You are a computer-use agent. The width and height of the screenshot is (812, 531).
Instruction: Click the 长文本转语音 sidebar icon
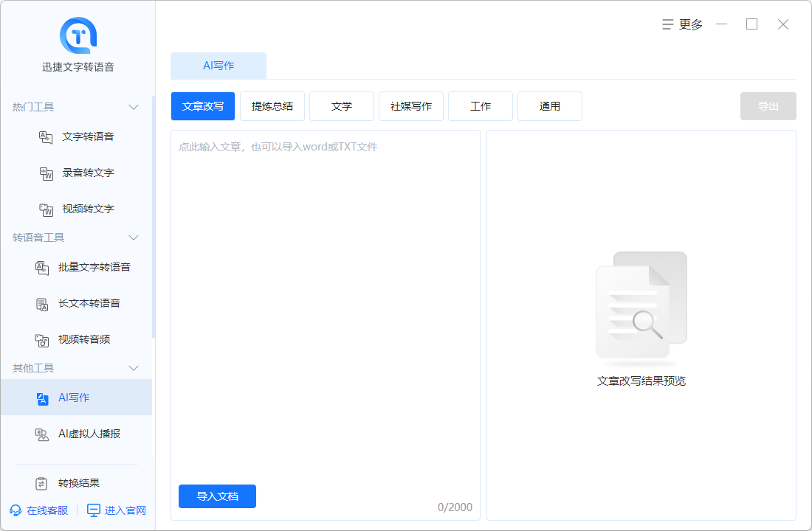click(x=42, y=304)
